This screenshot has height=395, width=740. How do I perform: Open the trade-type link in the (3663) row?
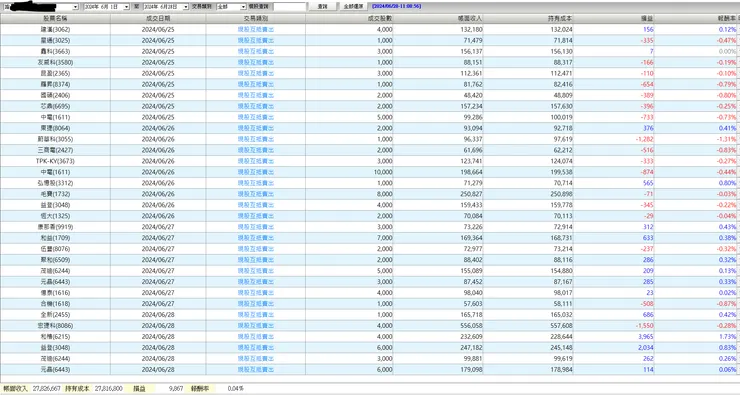tap(255, 51)
